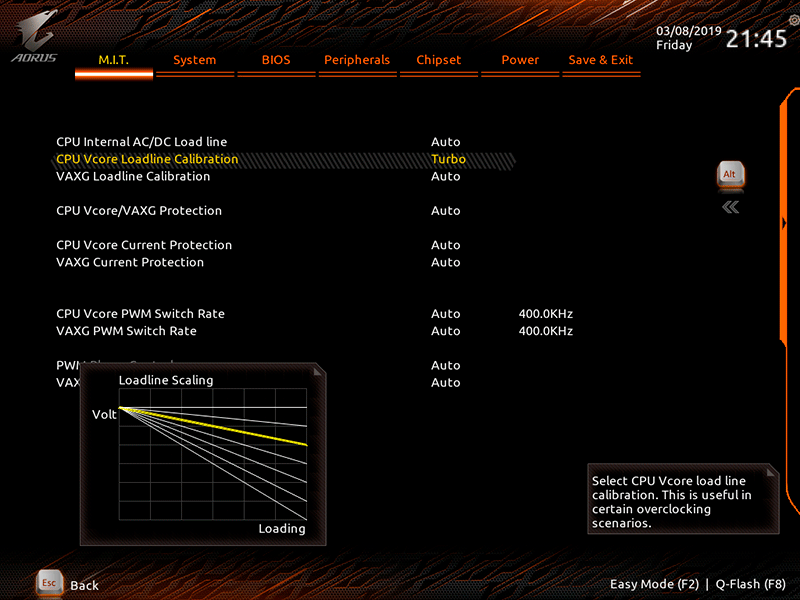Change VAXG Current Protection Auto value

point(445,262)
